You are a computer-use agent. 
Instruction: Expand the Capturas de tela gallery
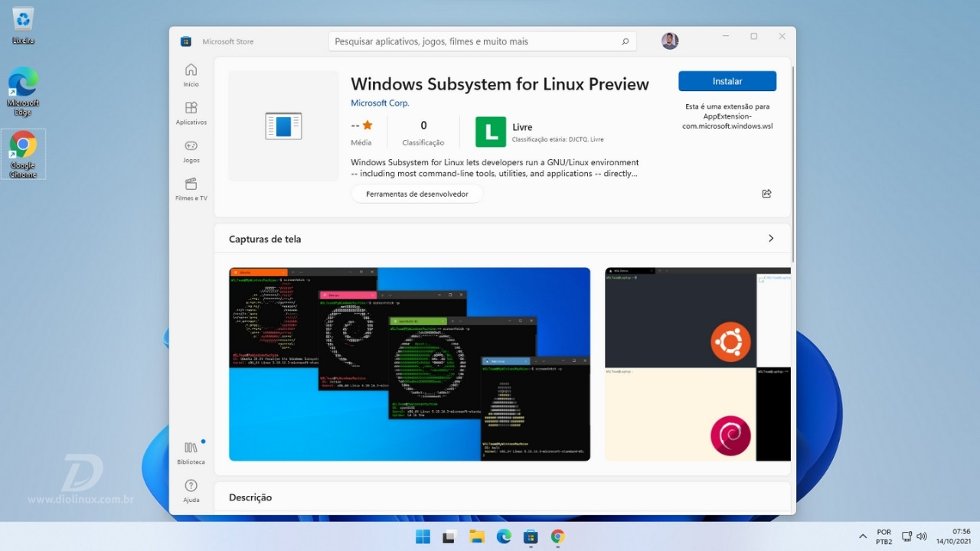(x=771, y=238)
